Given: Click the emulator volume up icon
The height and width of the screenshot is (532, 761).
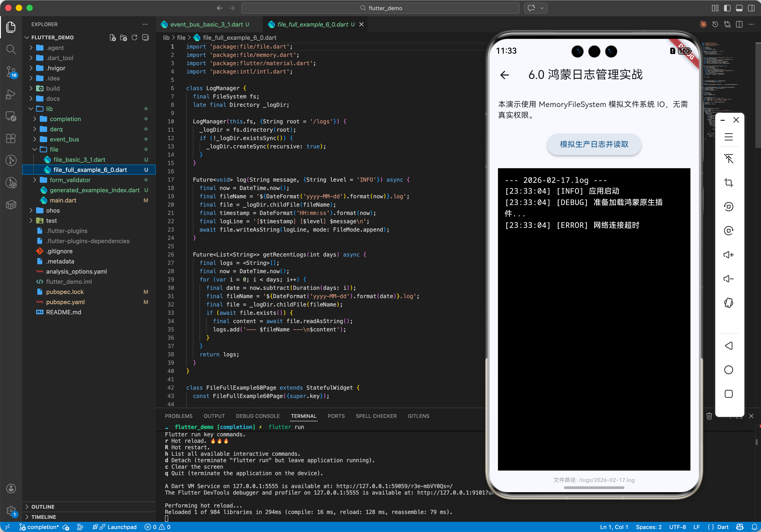Looking at the screenshot, I should 728,255.
